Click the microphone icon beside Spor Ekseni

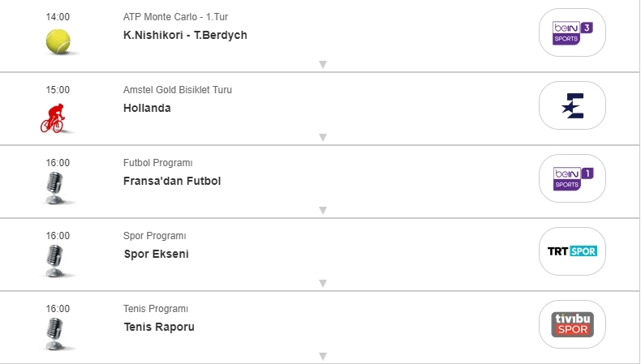click(x=54, y=261)
